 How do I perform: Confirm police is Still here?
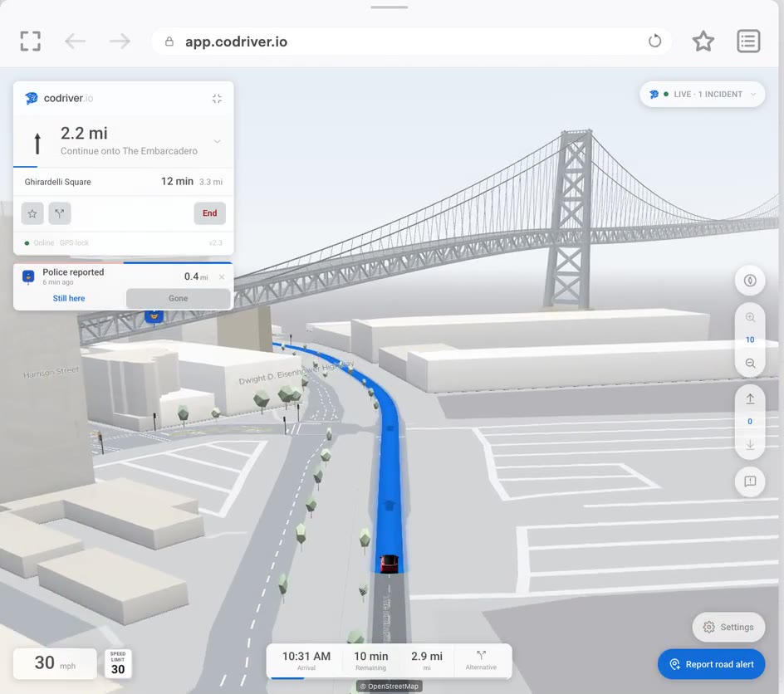point(69,298)
